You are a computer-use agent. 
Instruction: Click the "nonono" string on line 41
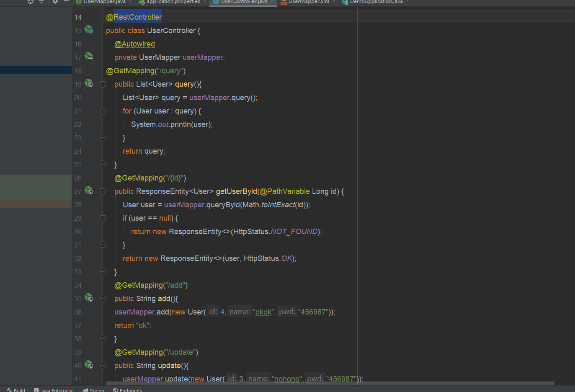pos(287,379)
